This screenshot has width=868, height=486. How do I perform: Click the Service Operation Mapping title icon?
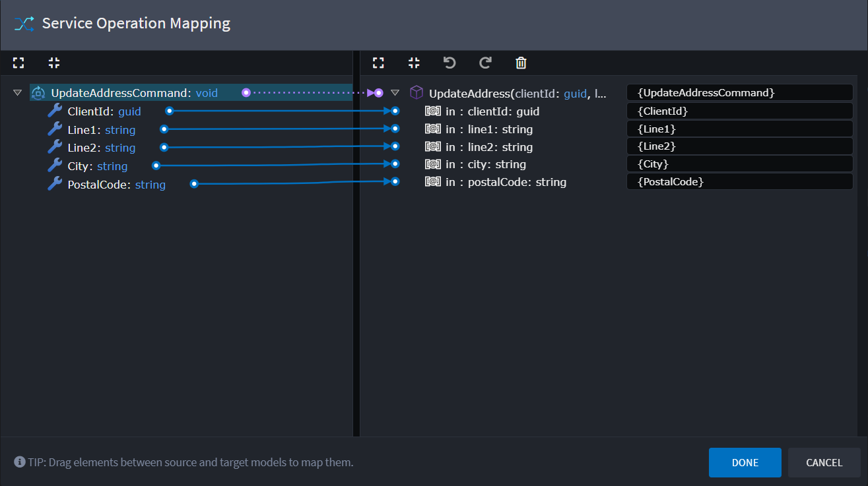[x=24, y=24]
